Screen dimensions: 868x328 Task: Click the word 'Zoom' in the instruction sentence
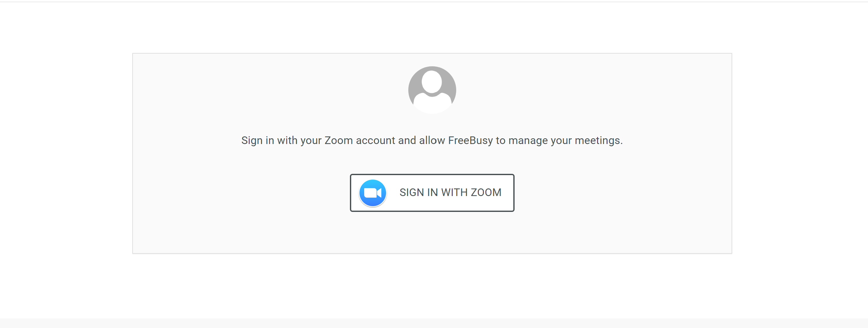click(338, 141)
